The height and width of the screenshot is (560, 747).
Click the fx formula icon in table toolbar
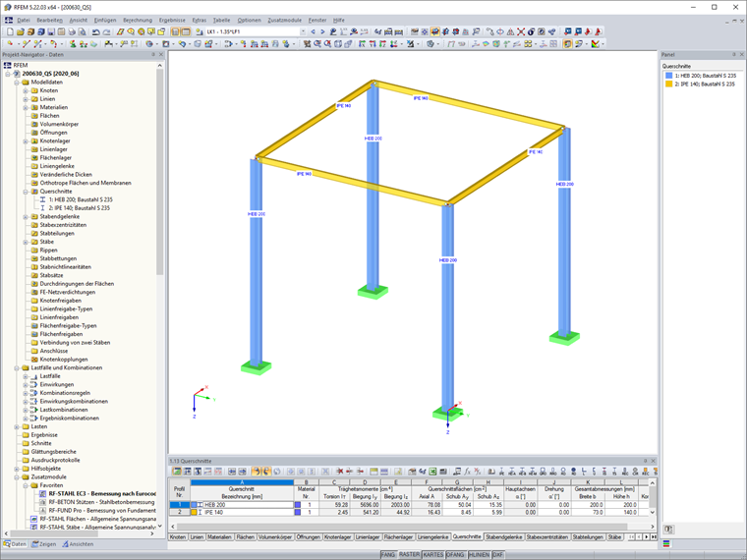point(467,472)
